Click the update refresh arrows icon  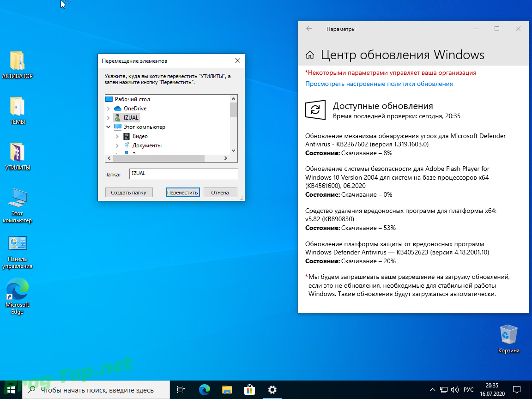(315, 110)
